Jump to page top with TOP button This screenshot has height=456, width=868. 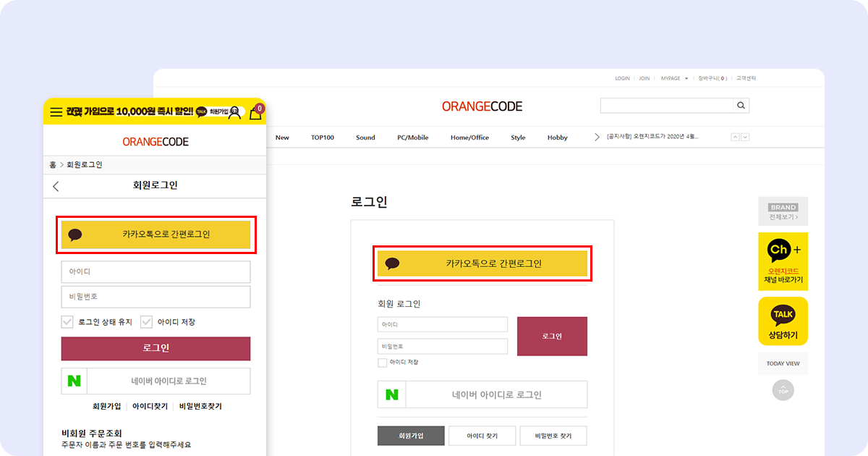(783, 390)
